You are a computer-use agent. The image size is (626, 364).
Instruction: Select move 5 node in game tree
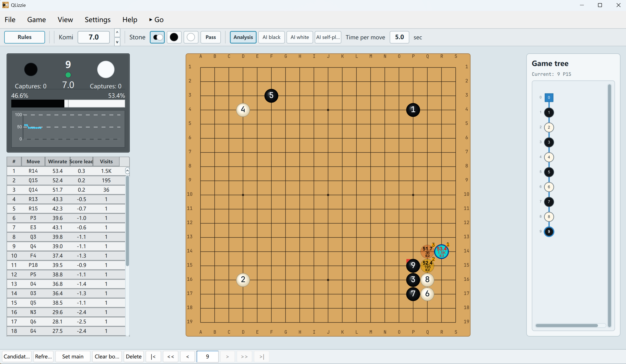click(x=549, y=172)
